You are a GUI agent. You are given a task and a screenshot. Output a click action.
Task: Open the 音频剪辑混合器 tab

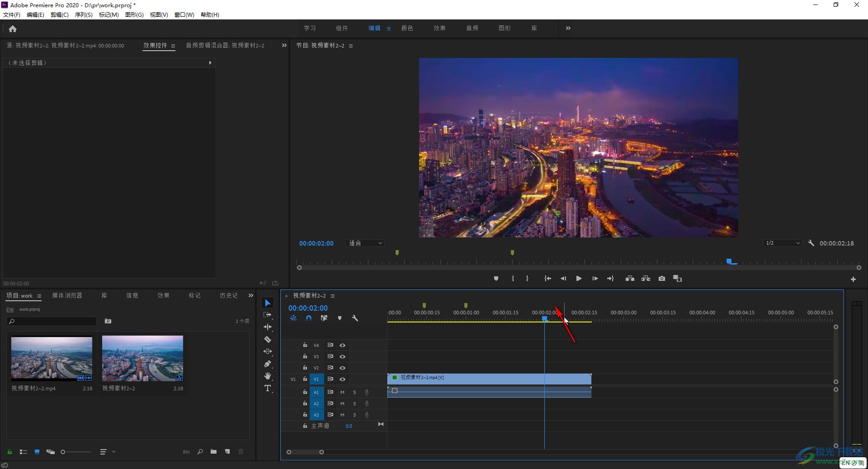point(225,45)
